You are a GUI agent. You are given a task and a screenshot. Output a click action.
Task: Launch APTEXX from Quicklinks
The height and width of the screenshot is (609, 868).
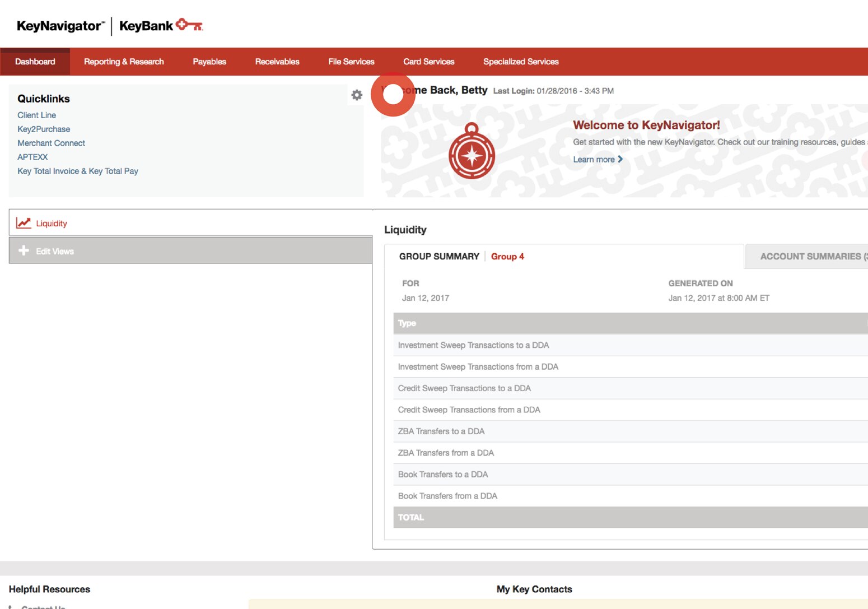32,157
